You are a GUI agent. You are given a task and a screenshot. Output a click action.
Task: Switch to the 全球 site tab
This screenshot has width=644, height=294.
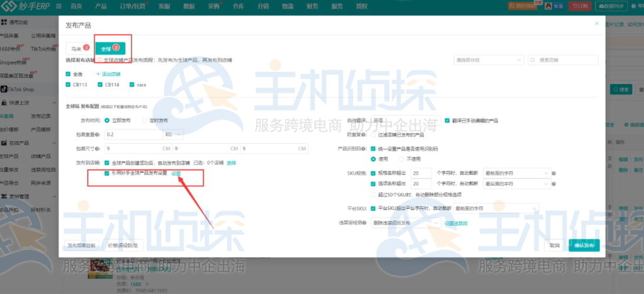tap(109, 48)
